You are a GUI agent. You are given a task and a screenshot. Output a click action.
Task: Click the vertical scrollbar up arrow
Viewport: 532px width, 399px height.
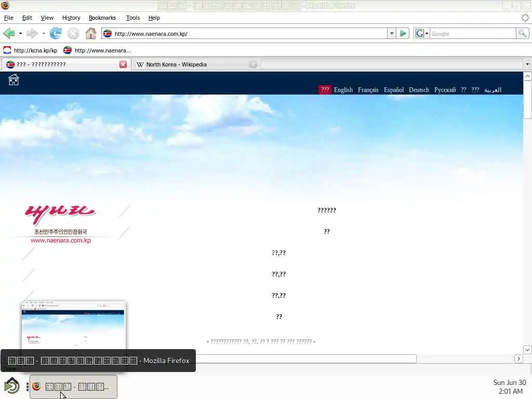click(x=527, y=76)
